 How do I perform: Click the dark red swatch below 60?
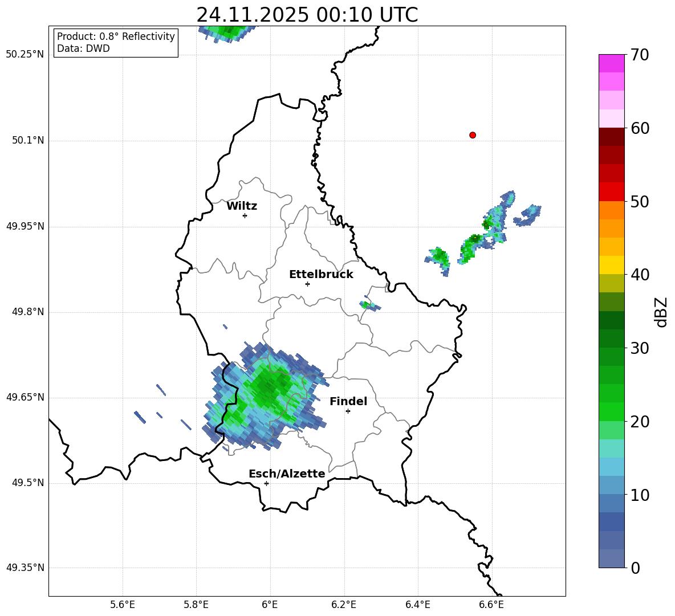612,137
